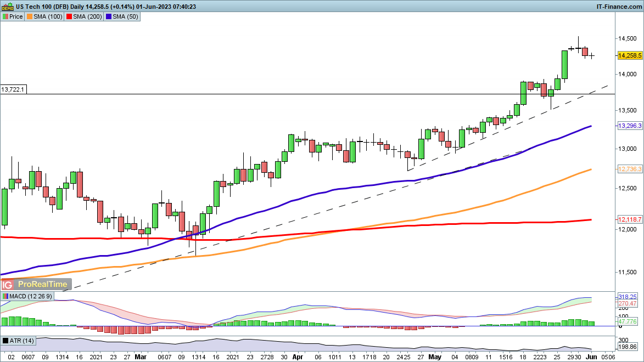Image resolution: width=644 pixels, height=362 pixels.
Task: Click the 11,500 price axis label
Action: click(x=627, y=272)
